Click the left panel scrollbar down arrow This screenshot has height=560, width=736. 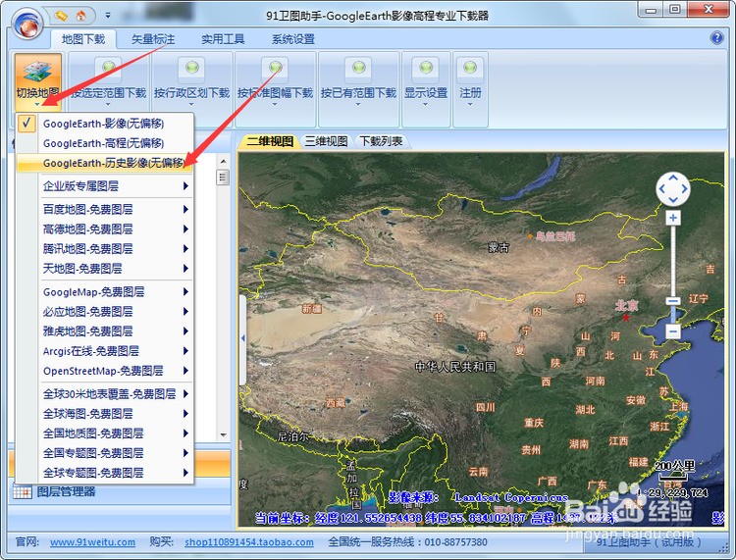223,434
